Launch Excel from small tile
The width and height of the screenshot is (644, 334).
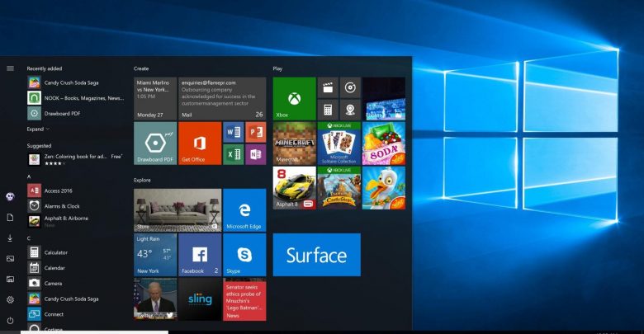234,155
